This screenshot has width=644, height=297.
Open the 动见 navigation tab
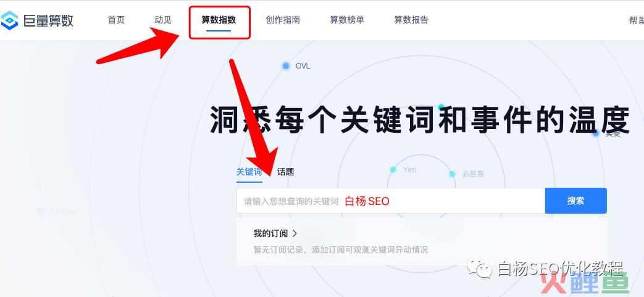tap(163, 20)
